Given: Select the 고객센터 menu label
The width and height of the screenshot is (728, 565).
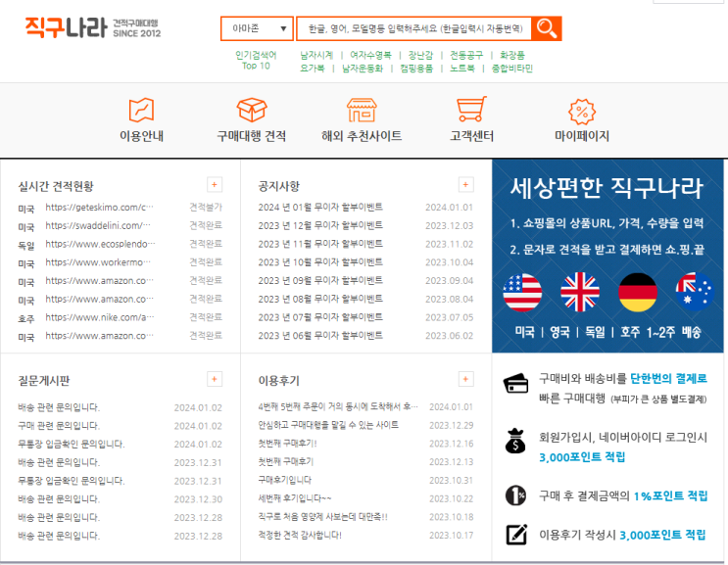Looking at the screenshot, I should 471,136.
